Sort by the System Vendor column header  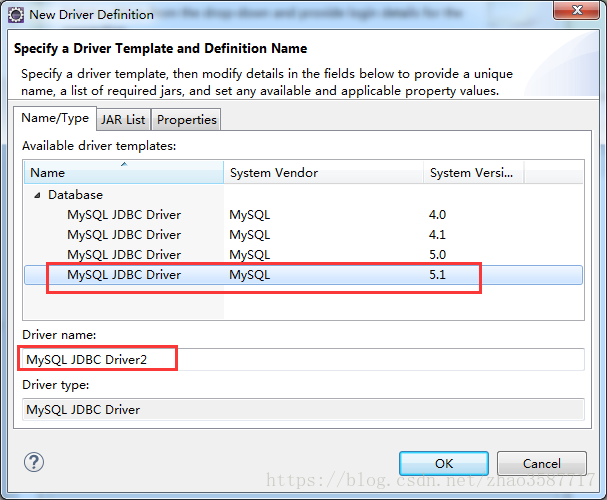coord(323,173)
